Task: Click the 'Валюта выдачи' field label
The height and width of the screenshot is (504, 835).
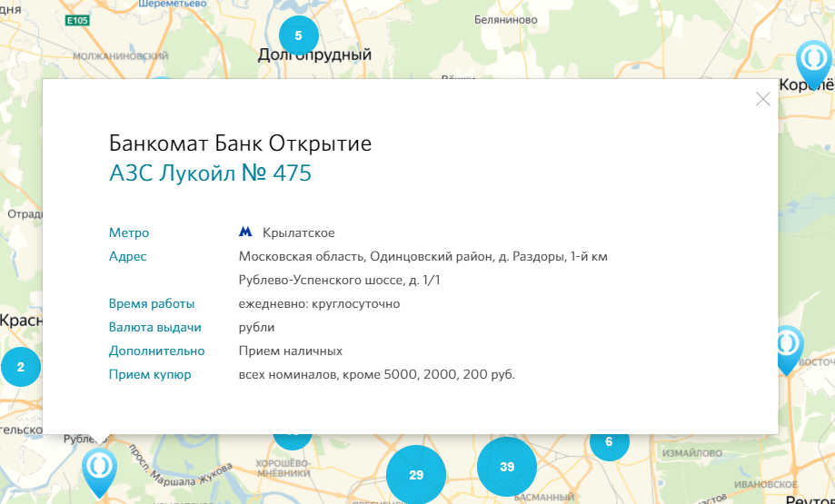Action: point(155,327)
